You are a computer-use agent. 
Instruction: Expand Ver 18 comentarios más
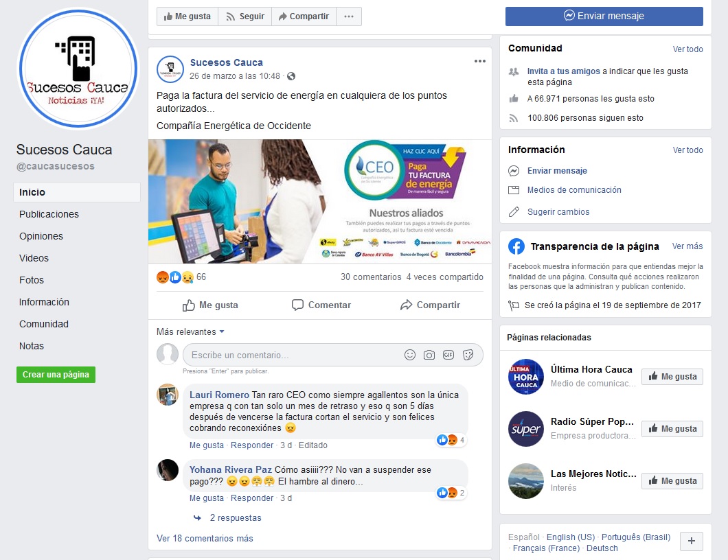[x=205, y=538]
